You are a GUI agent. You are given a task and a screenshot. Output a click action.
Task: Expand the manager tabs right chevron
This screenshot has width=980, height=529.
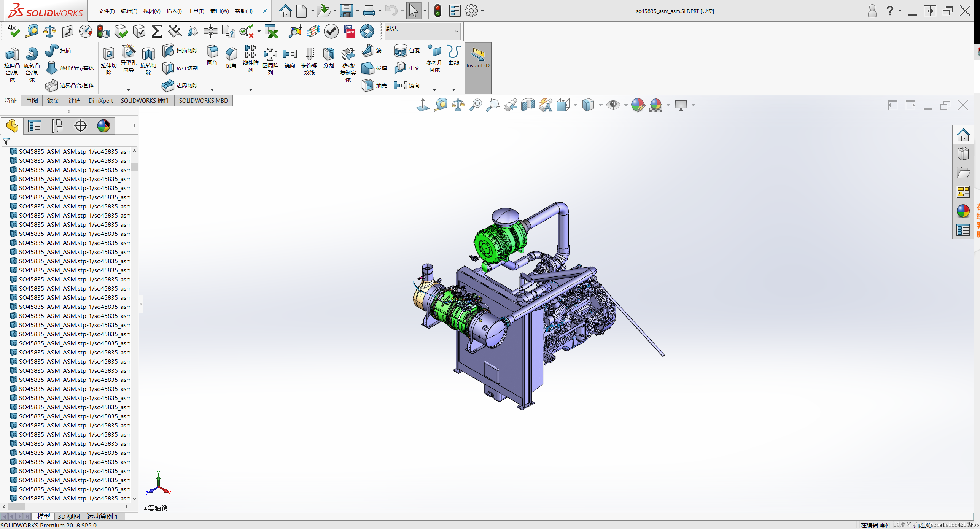pos(134,125)
